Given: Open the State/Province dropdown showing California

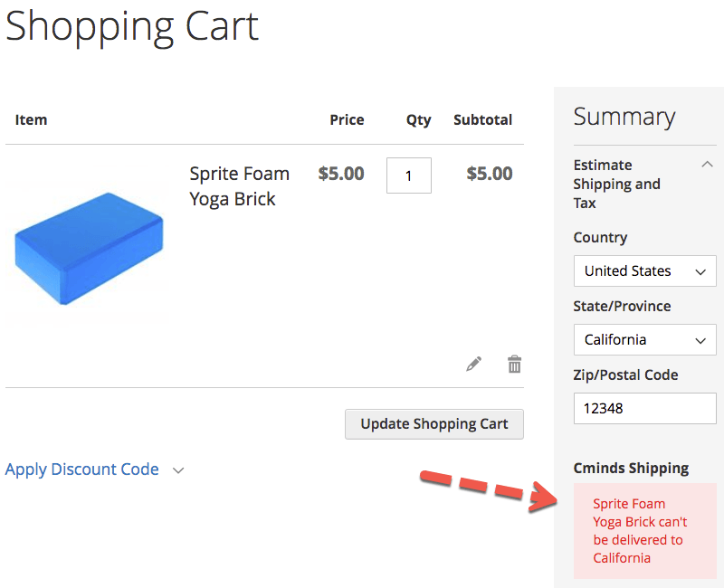Looking at the screenshot, I should coord(644,339).
